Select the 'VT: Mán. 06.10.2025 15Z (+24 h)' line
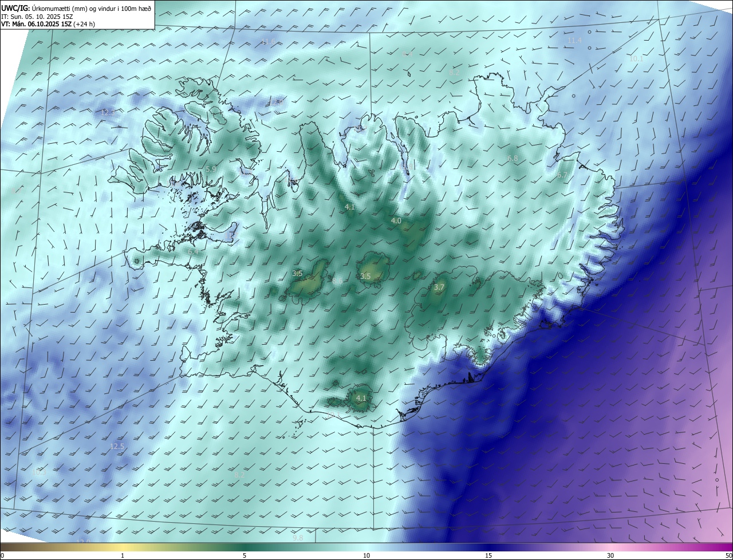Screen dimensions: 733x560 pyautogui.click(x=48, y=24)
